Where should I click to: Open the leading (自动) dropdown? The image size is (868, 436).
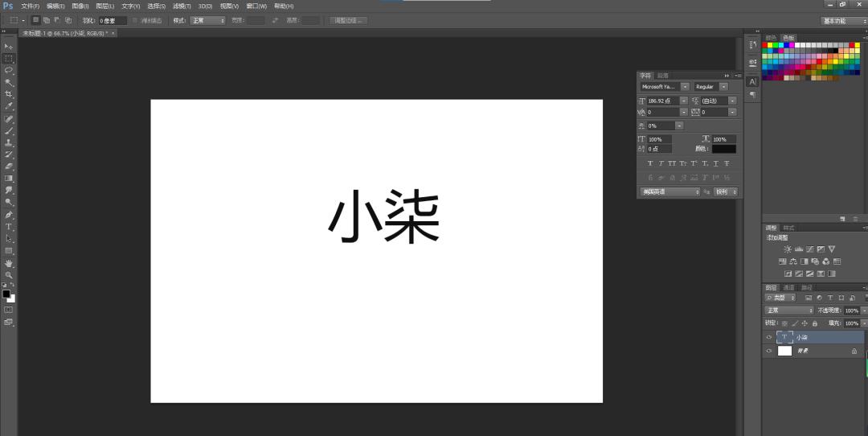732,101
